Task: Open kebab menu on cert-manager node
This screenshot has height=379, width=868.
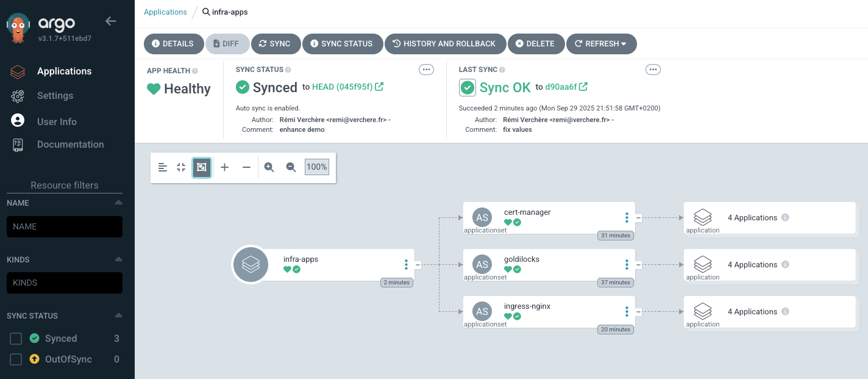Action: click(626, 218)
